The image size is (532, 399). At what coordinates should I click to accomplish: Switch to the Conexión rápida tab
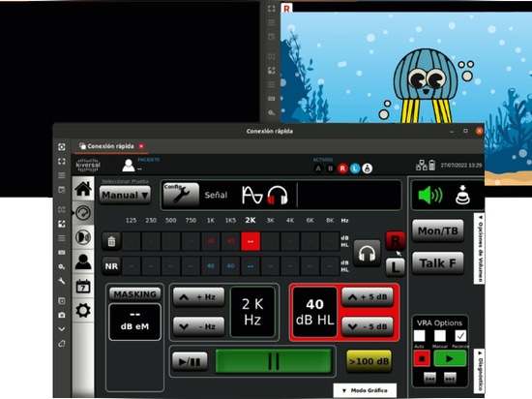[111, 146]
